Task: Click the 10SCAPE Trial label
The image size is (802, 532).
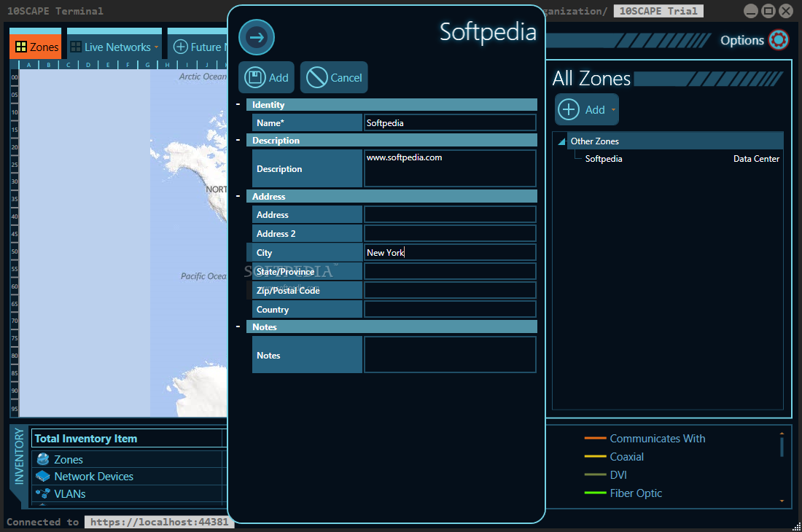Action: click(658, 11)
